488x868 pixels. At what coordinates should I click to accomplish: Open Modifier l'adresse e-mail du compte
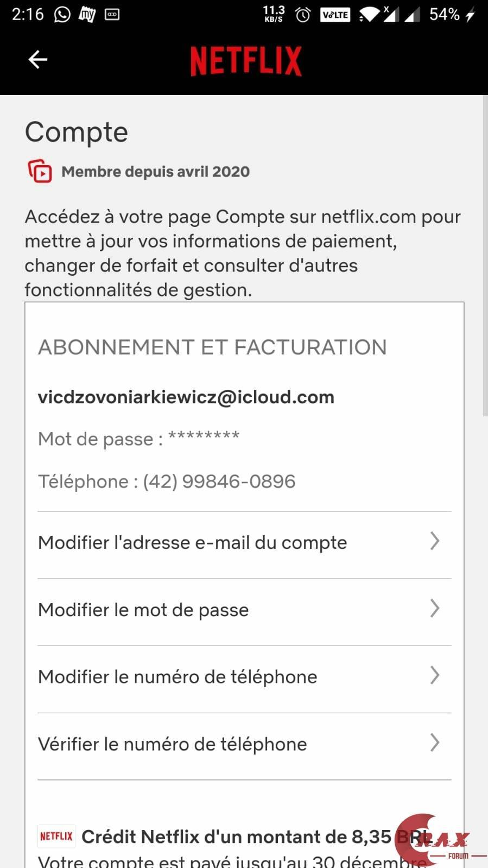(x=193, y=543)
